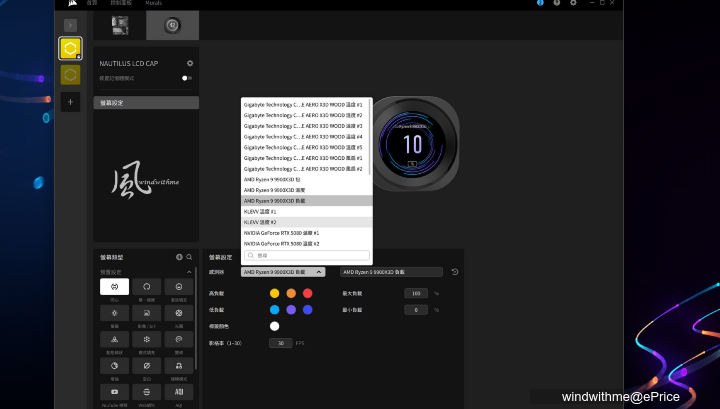
Task: Click the LCD cap preview showing 10
Action: pyautogui.click(x=412, y=144)
